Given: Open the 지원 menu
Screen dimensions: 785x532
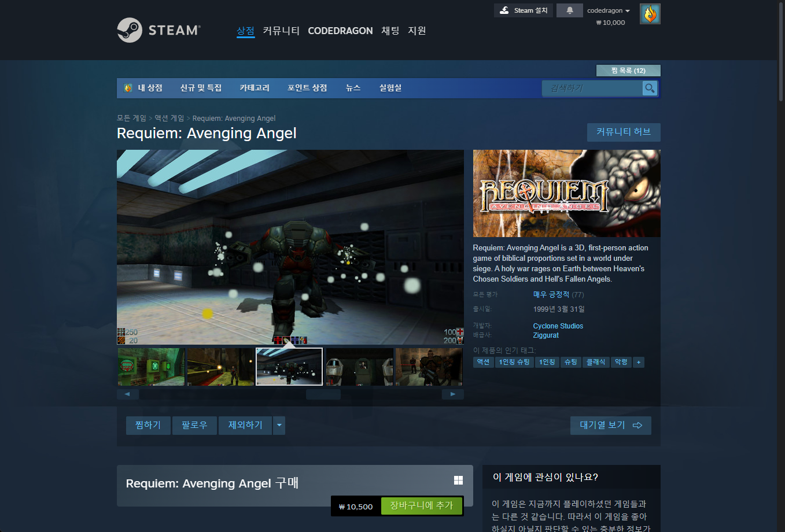Looking at the screenshot, I should (417, 31).
